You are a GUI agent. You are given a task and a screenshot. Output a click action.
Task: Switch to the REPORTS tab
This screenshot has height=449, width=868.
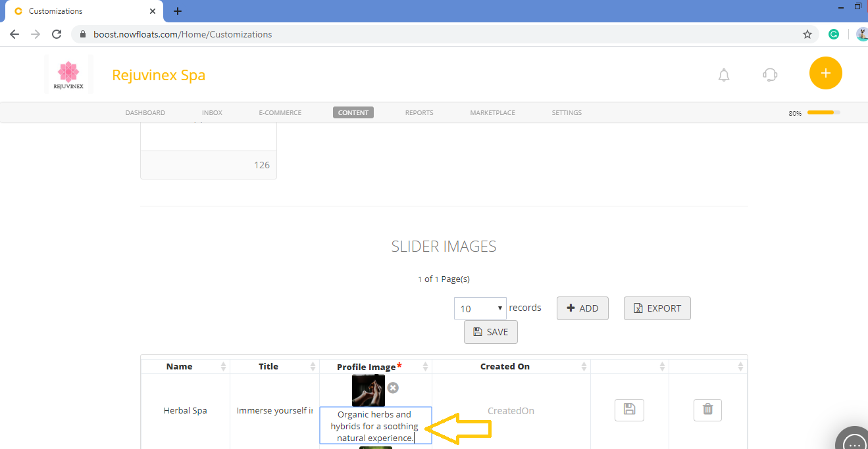coord(419,112)
